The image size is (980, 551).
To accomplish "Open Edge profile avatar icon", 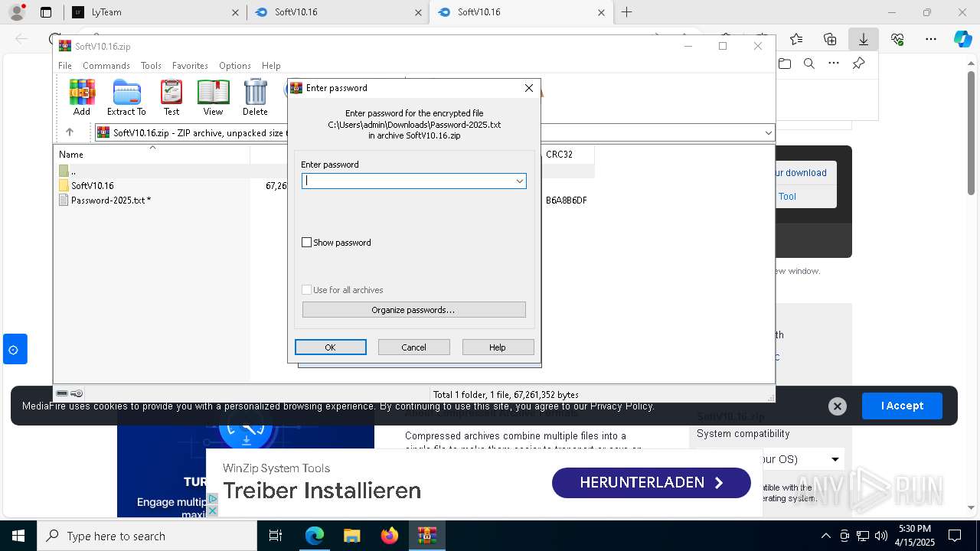I will (17, 12).
